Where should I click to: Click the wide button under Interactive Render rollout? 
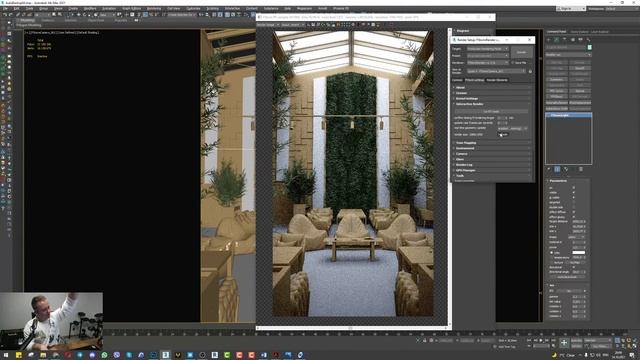point(492,111)
